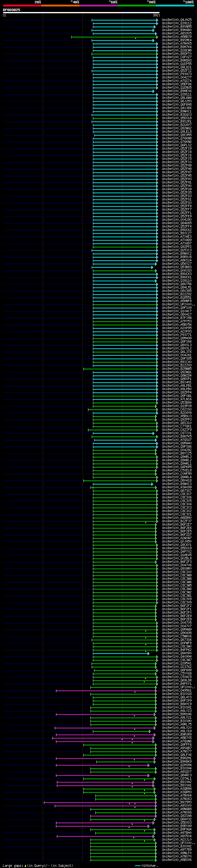Image resolution: width=197 pixels, height=868 pixels.
Task: Click green alignment bar for UniRef100_A5BB79
Action: point(115,37)
